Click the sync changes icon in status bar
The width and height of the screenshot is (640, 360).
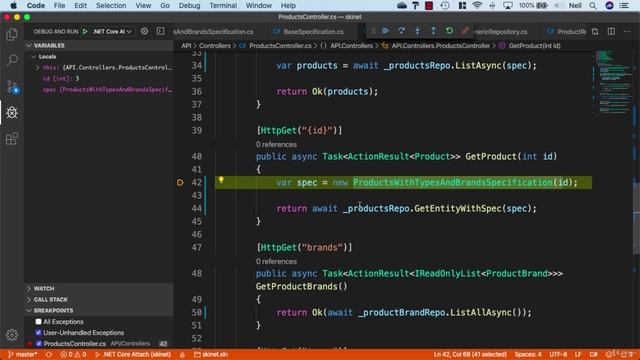click(x=49, y=354)
